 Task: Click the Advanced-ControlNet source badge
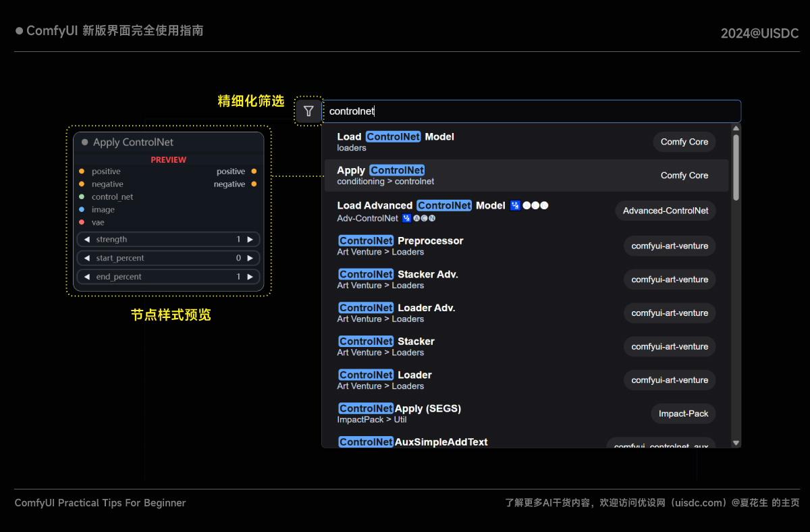[x=666, y=211]
